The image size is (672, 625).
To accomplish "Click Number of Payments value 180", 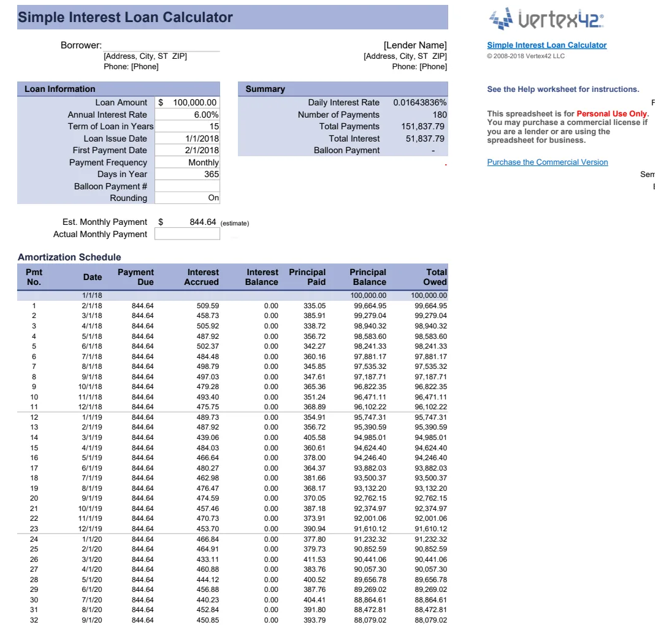I will point(440,115).
